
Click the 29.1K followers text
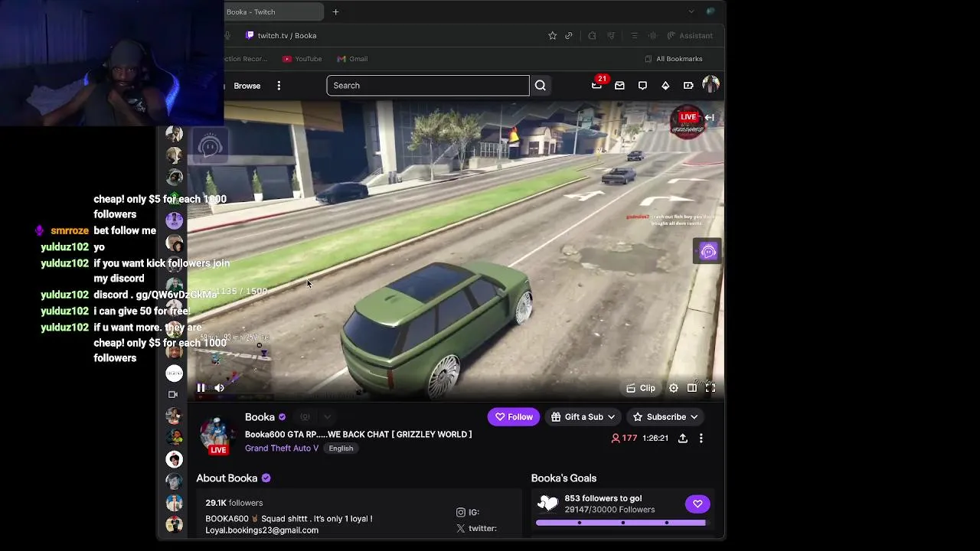tap(234, 503)
